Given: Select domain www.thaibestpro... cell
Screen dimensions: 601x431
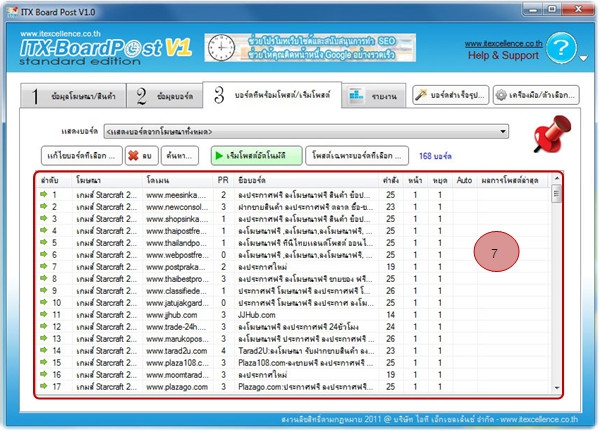Looking at the screenshot, I should 177,279.
